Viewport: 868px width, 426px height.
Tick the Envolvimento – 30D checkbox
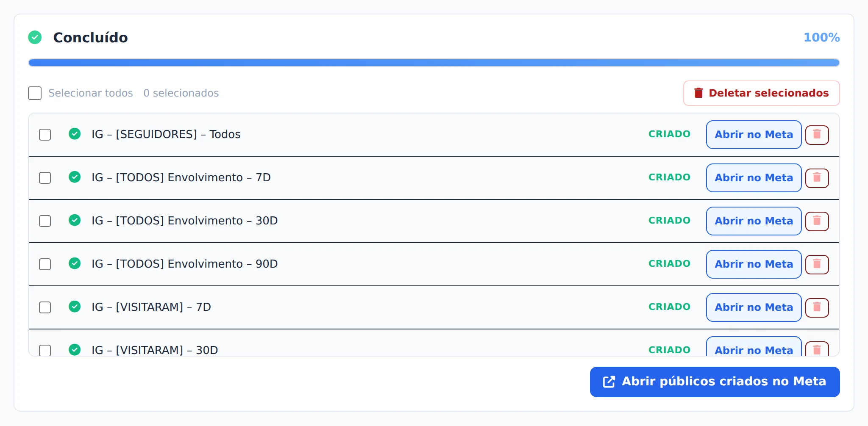point(45,221)
